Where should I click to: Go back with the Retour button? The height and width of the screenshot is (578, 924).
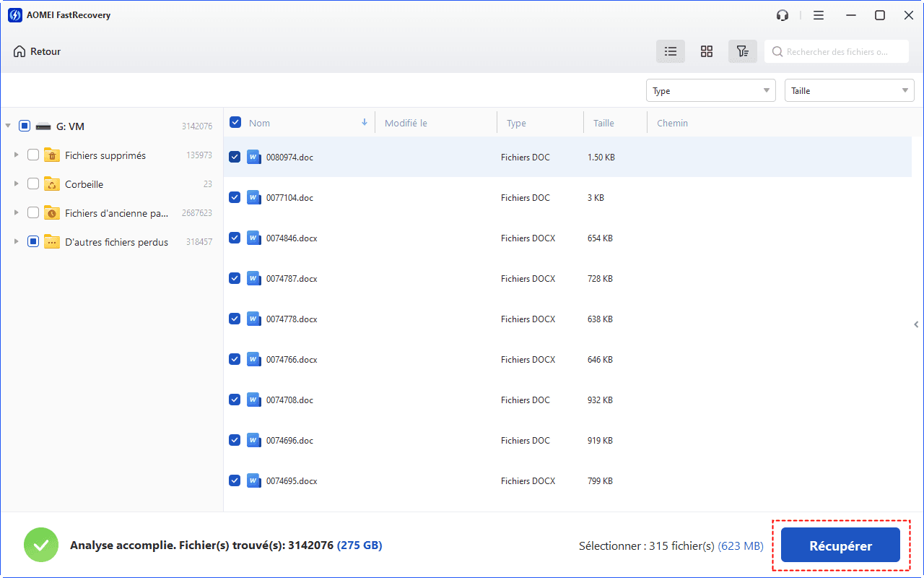point(38,51)
